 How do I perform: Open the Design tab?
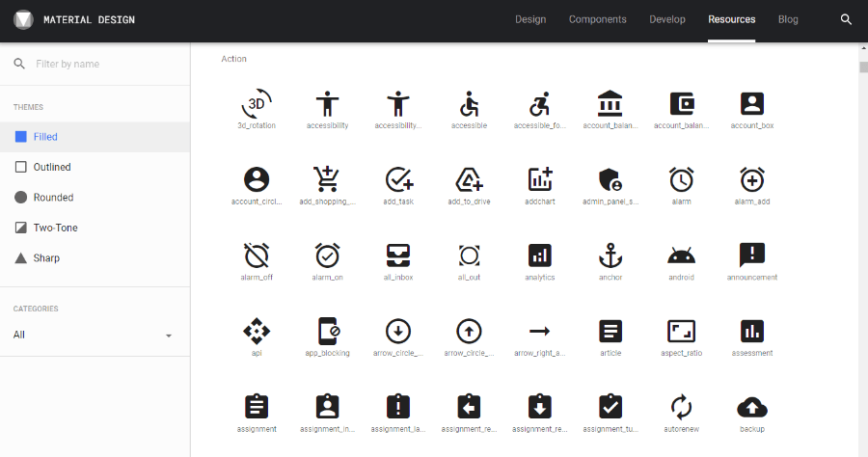tap(530, 19)
